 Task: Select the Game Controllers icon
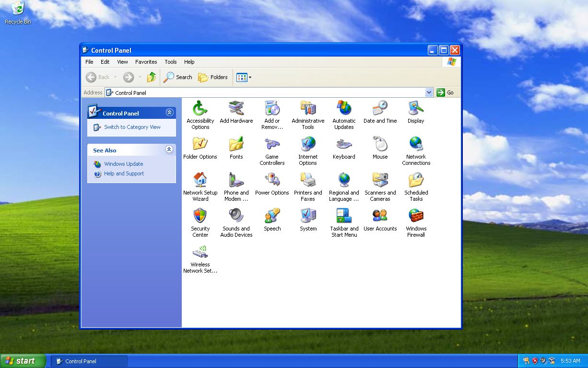tap(272, 144)
